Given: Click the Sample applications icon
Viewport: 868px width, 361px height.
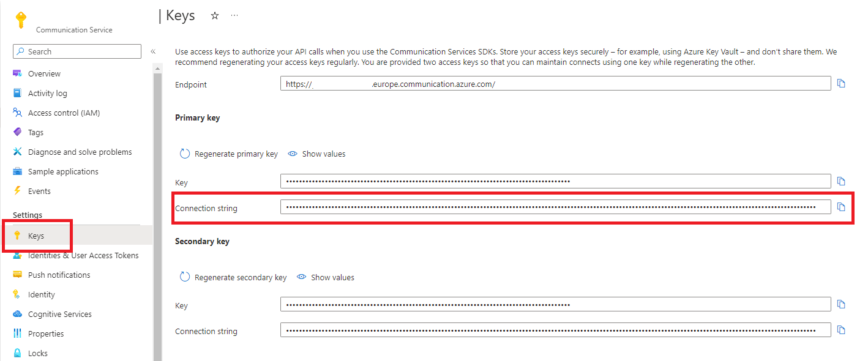Looking at the screenshot, I should click(x=17, y=172).
